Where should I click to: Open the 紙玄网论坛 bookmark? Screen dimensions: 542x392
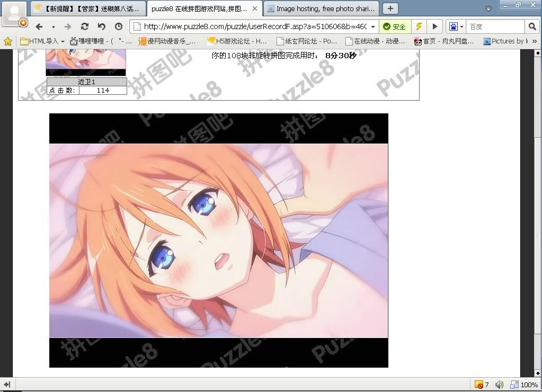click(307, 41)
